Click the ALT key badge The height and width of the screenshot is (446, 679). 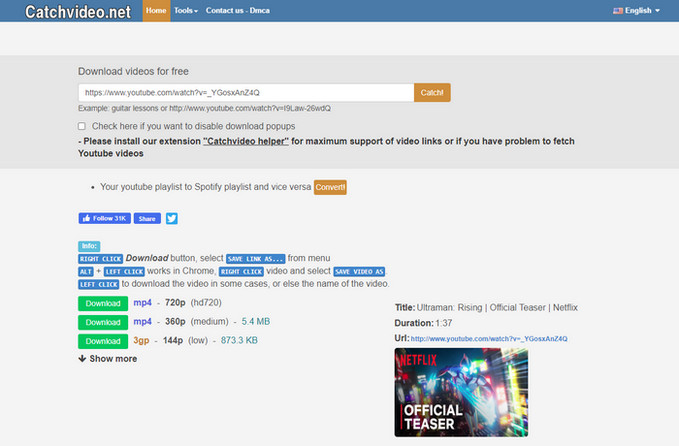point(86,271)
